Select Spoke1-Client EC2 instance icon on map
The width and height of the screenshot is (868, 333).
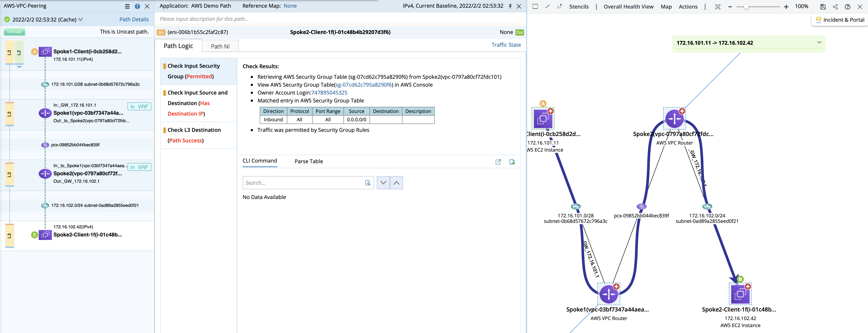pos(543,119)
